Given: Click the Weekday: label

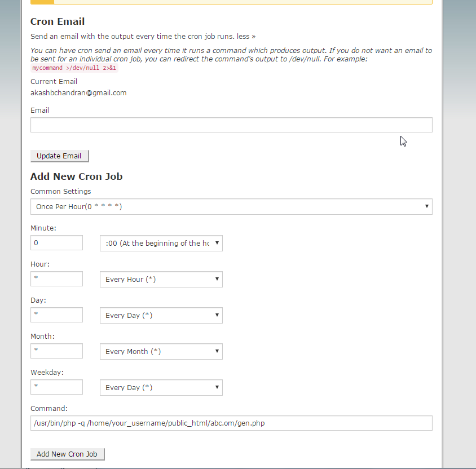Looking at the screenshot, I should [x=47, y=372].
